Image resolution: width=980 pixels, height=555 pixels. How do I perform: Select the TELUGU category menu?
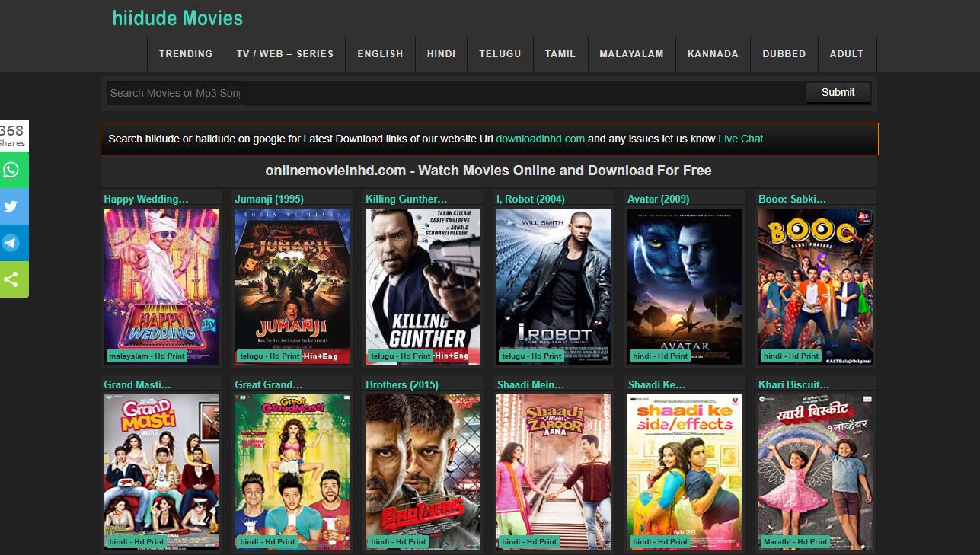coord(500,54)
